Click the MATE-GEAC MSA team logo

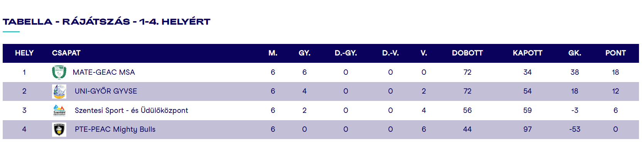click(59, 72)
